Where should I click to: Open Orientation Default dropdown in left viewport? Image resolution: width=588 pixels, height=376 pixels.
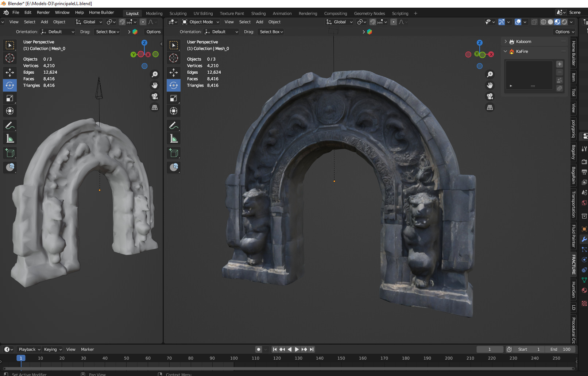58,32
